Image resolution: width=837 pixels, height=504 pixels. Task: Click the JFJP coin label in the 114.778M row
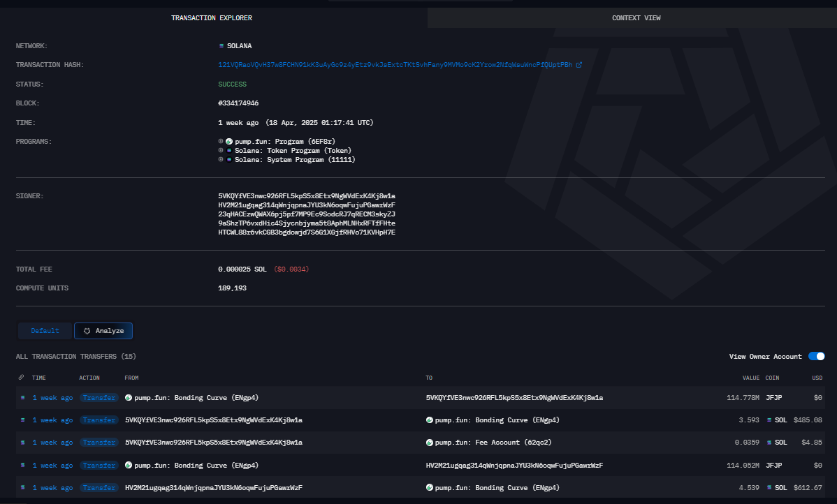(x=773, y=398)
